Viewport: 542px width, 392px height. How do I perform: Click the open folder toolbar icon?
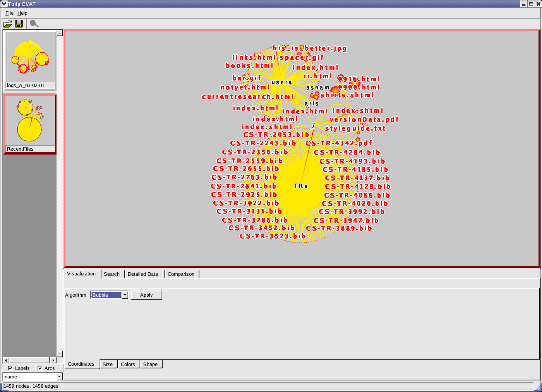(x=7, y=24)
